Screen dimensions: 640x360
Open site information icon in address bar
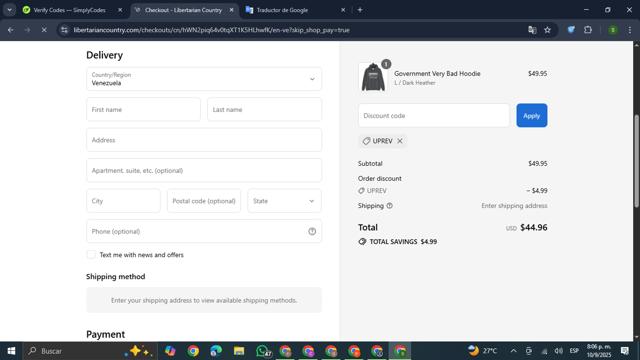point(64,30)
